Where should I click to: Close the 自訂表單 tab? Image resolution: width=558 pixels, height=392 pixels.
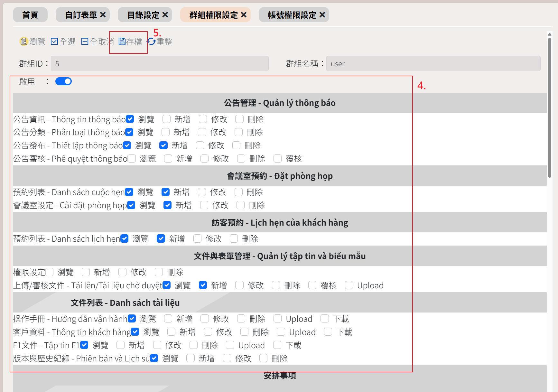pyautogui.click(x=103, y=15)
